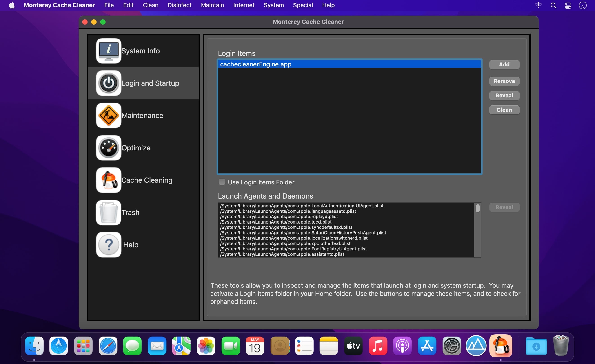This screenshot has height=364, width=595.
Task: Open the Maintenance section with the construction sign
Action: (x=143, y=116)
